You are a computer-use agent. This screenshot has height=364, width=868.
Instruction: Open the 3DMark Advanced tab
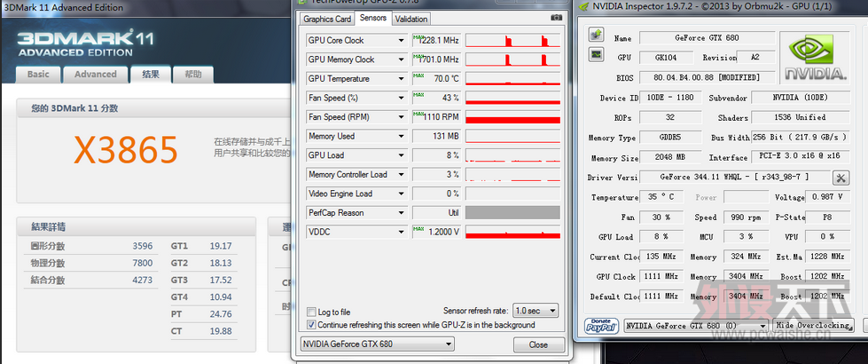[x=95, y=75]
